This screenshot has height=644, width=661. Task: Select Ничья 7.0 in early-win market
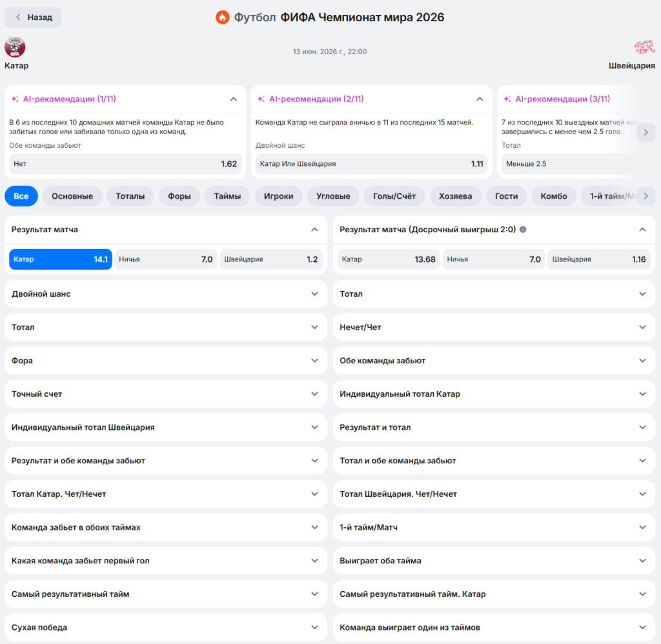coord(494,259)
